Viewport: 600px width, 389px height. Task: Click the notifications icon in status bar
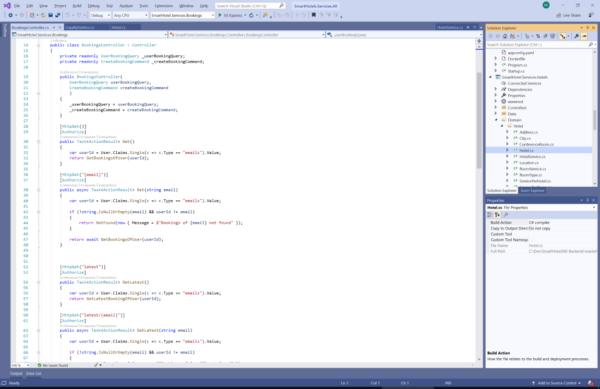[590, 383]
